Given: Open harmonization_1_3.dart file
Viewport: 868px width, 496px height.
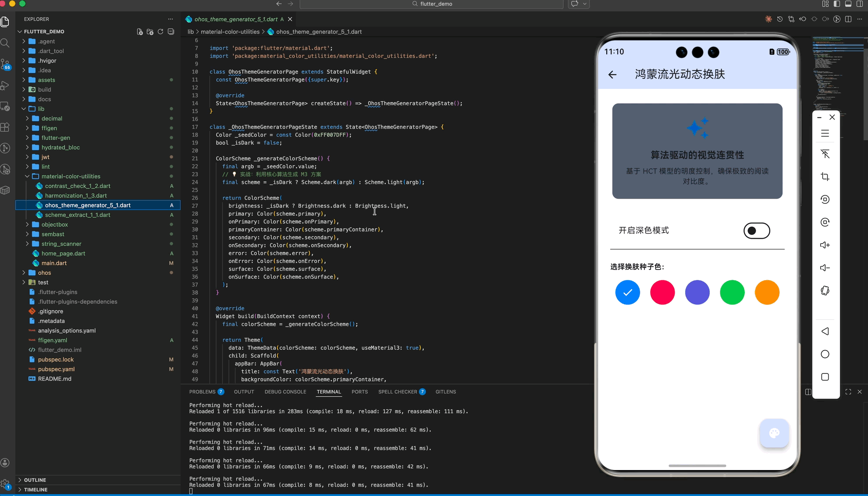Looking at the screenshot, I should [76, 195].
